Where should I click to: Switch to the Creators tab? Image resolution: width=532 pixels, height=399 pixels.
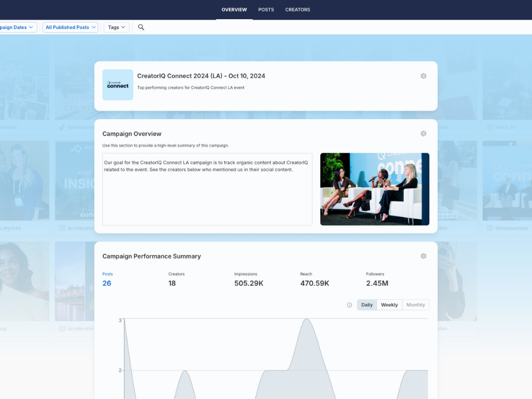[x=297, y=10]
